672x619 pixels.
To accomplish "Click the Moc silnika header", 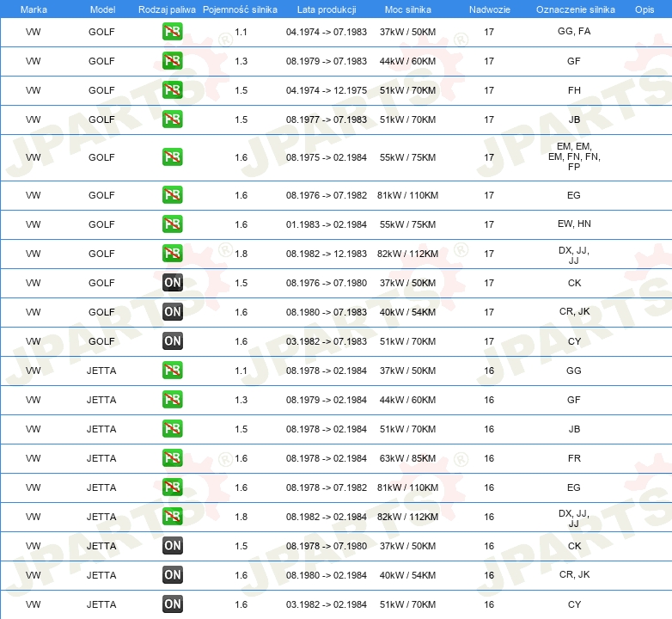I will (407, 9).
